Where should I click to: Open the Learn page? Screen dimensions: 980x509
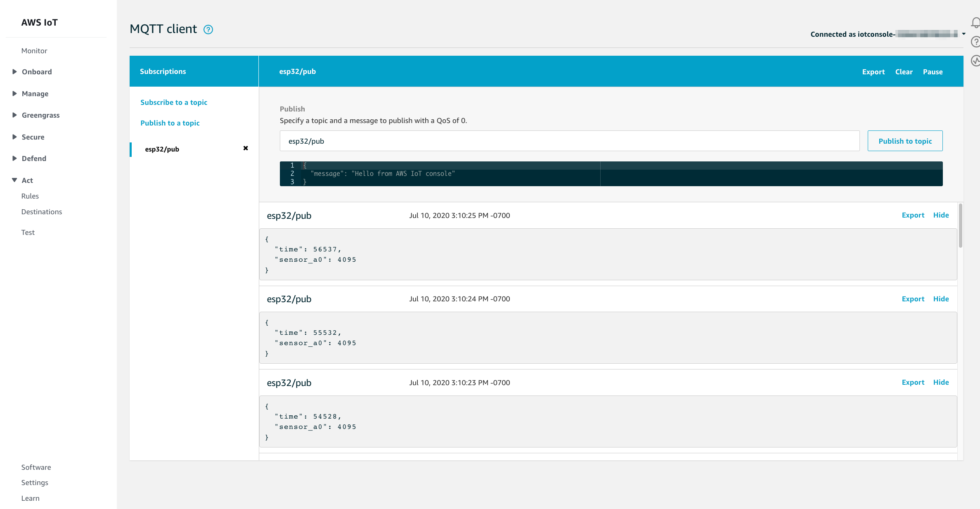click(31, 498)
